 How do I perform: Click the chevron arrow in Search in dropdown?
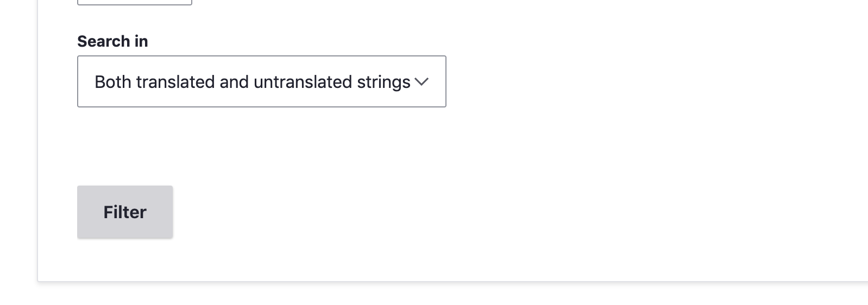(422, 82)
